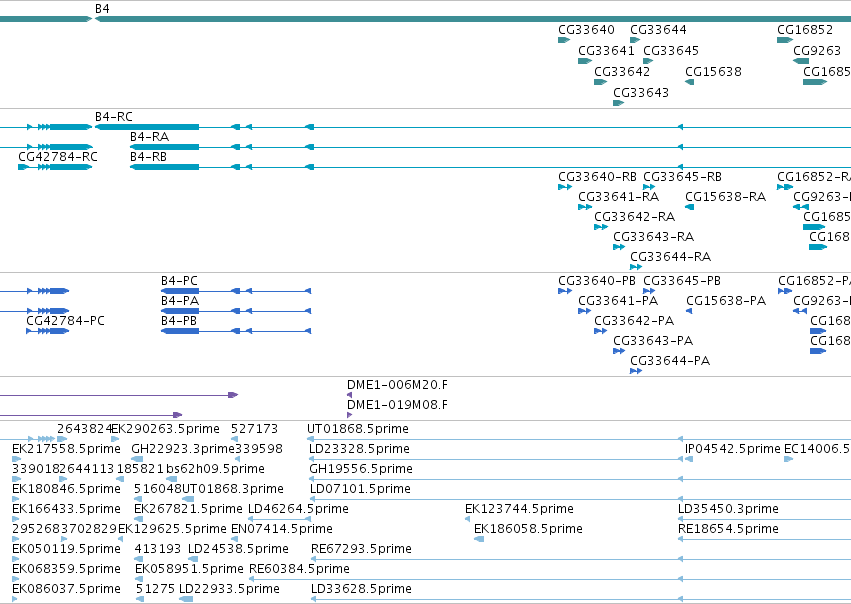Click the CG42784-PC protein label
This screenshot has width=851, height=604.
click(65, 321)
